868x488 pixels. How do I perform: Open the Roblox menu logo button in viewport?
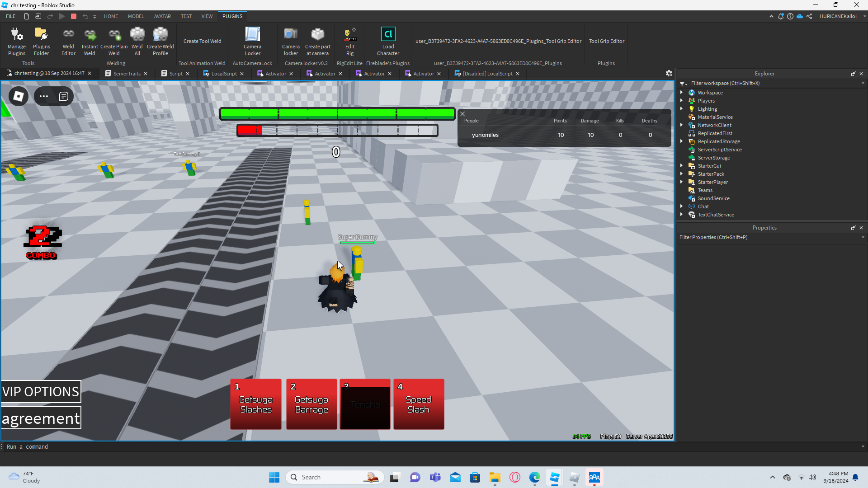click(19, 96)
